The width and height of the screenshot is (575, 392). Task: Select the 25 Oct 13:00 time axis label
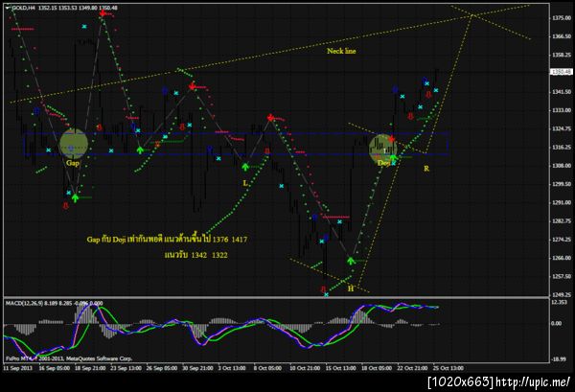click(448, 368)
